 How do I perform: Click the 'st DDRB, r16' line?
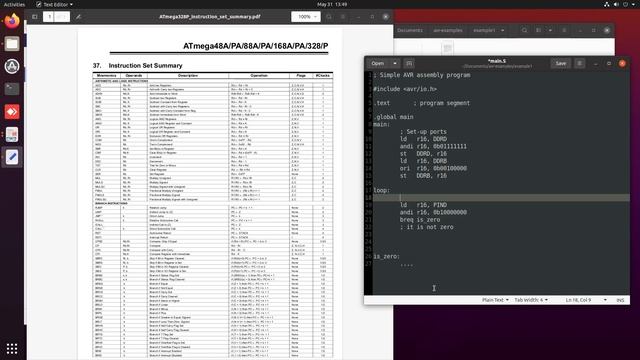pos(423,176)
